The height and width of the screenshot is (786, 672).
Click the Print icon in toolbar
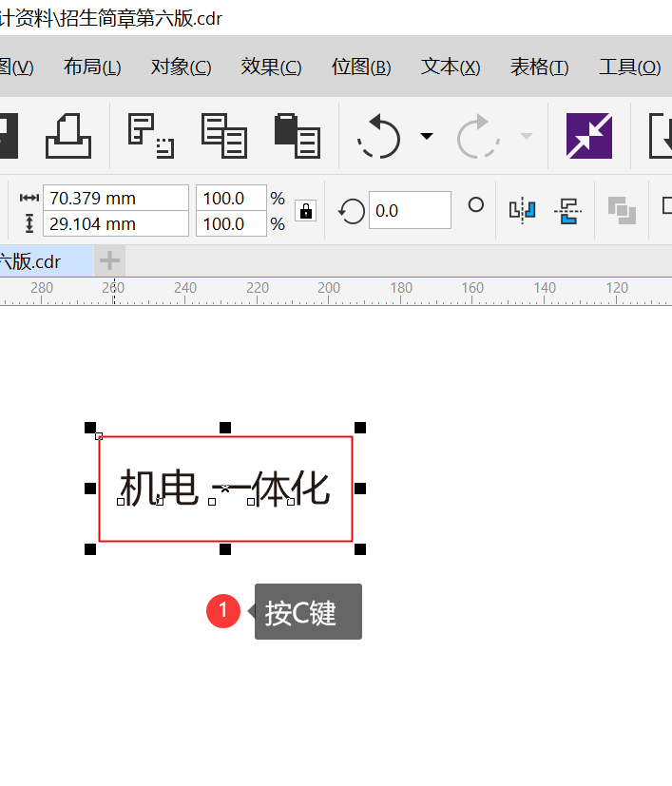[x=68, y=136]
